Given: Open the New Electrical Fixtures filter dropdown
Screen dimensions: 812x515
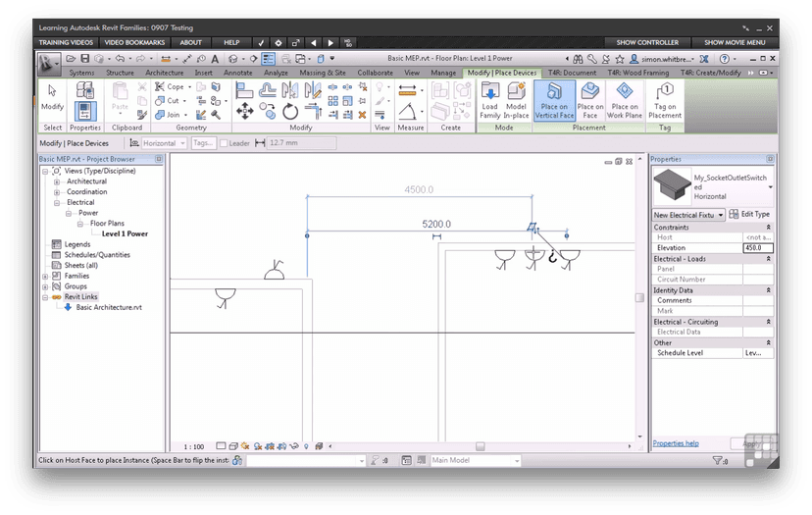Looking at the screenshot, I should coord(688,215).
